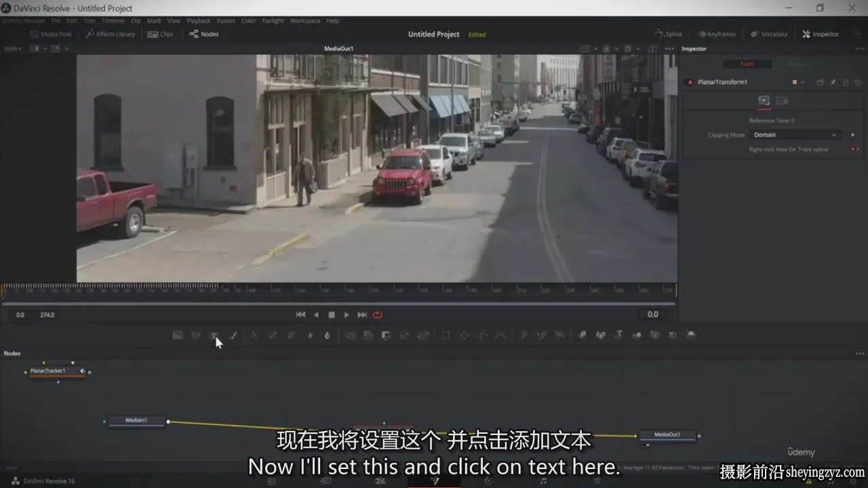Toggle the Nodes panel
The height and width of the screenshot is (488, 868).
coord(203,34)
